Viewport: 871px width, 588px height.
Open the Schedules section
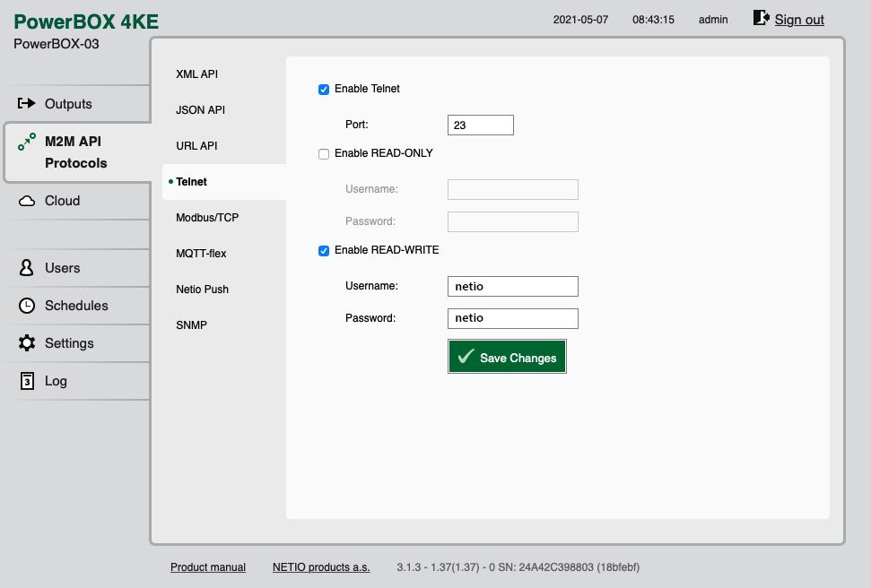pos(76,306)
